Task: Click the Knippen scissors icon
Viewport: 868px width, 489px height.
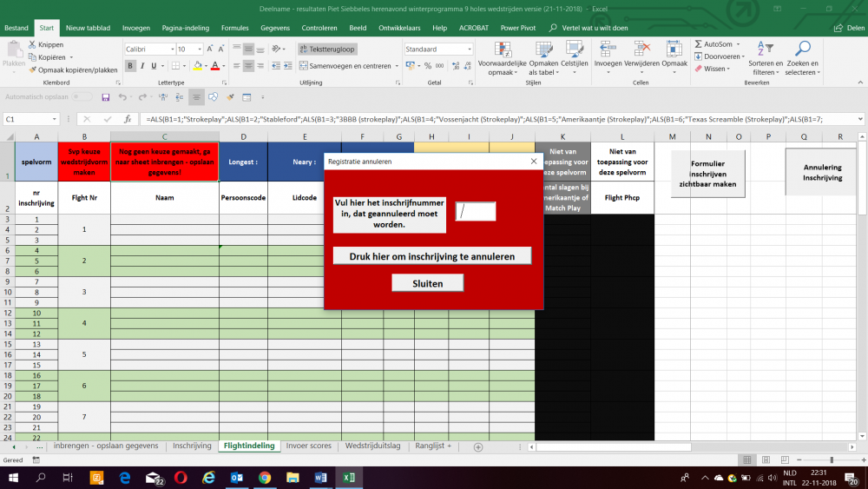Action: coord(33,44)
